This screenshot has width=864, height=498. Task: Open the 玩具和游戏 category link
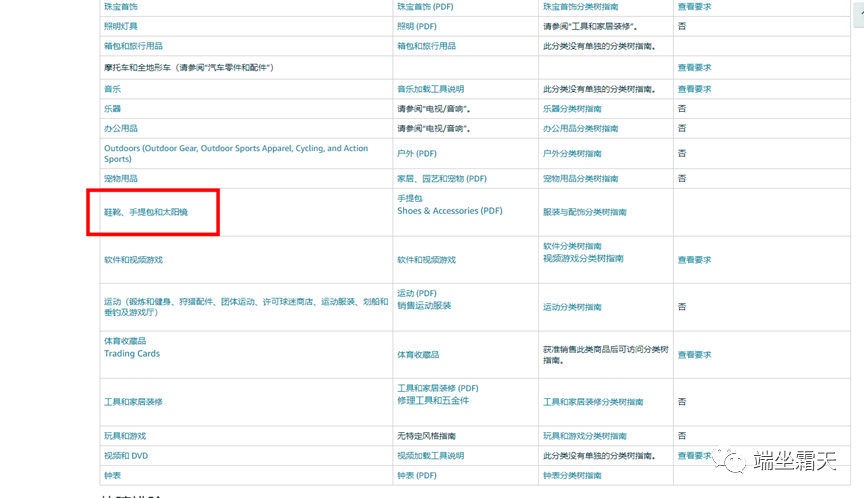(125, 436)
